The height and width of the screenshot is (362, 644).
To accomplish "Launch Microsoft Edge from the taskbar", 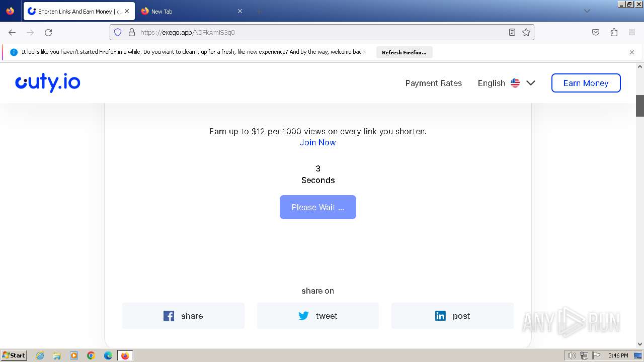I will coord(108,355).
